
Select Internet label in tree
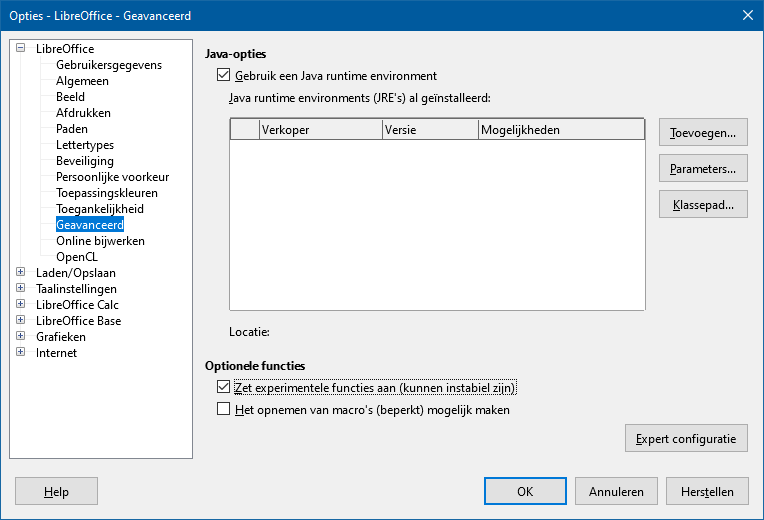(56, 353)
